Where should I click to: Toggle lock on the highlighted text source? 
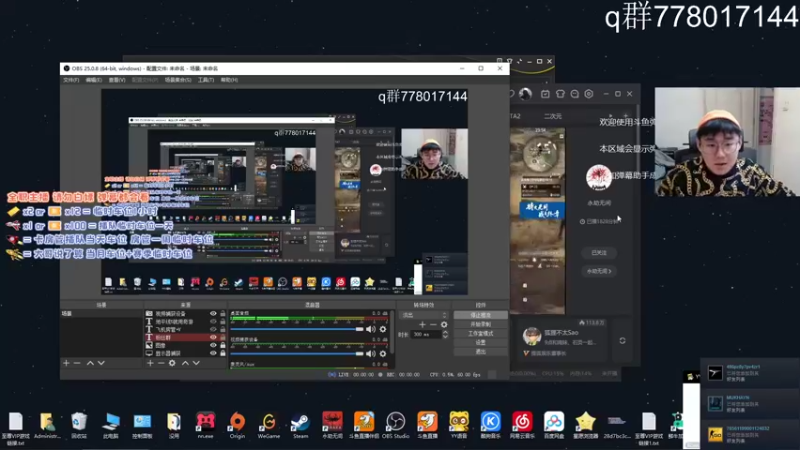pos(222,337)
